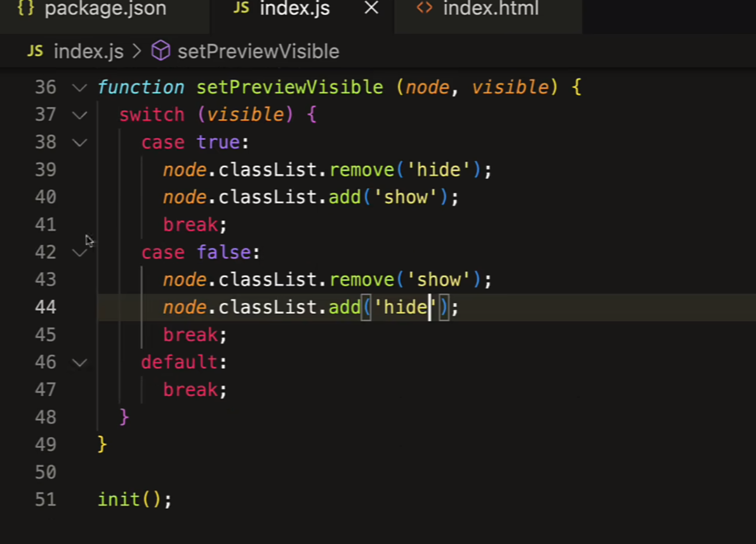Click the 'default' keyword on line 46
Screen dimensions: 756x544
(180, 362)
